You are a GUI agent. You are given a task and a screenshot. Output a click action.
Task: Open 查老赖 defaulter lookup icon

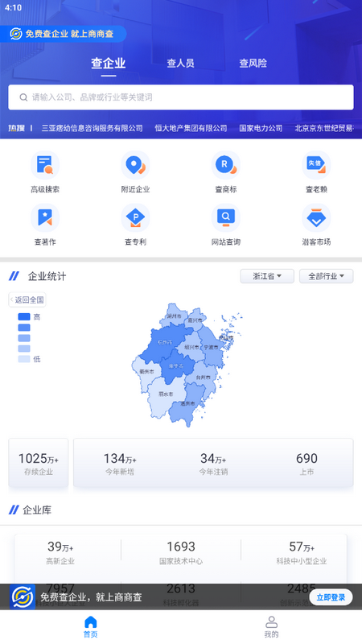tap(316, 165)
